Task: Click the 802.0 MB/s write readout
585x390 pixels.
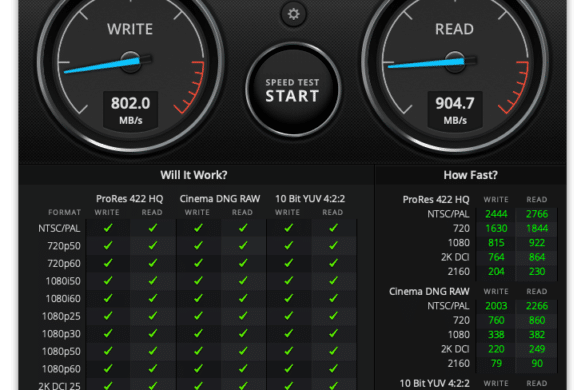Action: coord(131,110)
